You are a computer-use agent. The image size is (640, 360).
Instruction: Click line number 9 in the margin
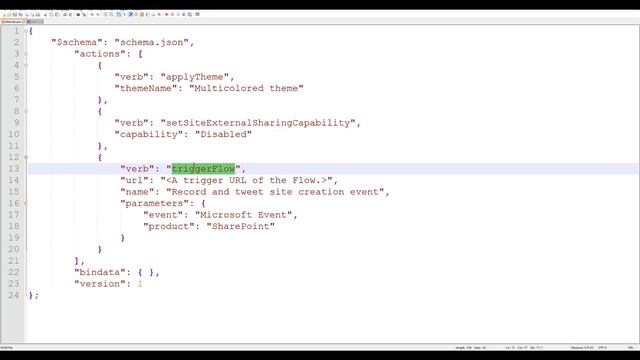(x=16, y=122)
